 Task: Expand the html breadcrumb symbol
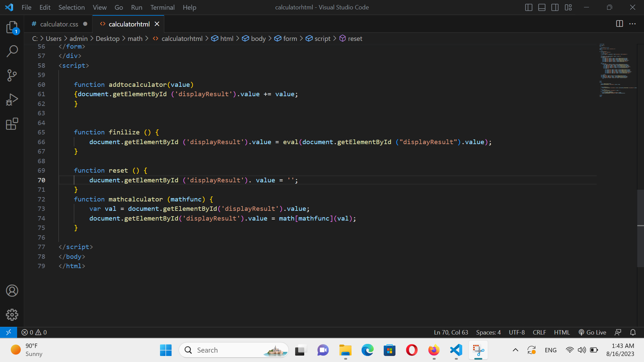(x=222, y=39)
